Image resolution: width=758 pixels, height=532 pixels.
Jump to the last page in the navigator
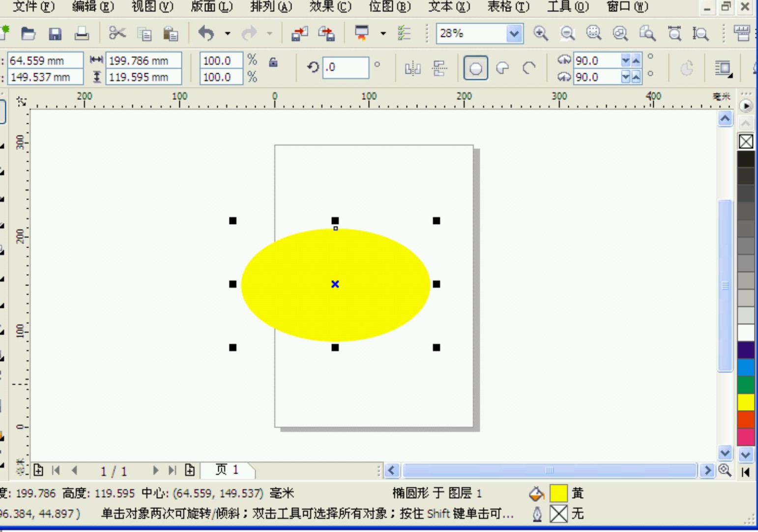(172, 470)
